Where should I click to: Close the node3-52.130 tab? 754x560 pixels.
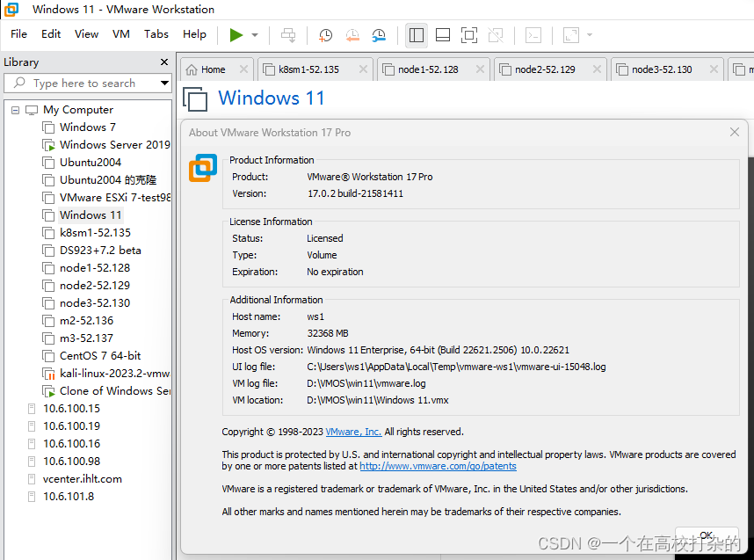pos(714,69)
